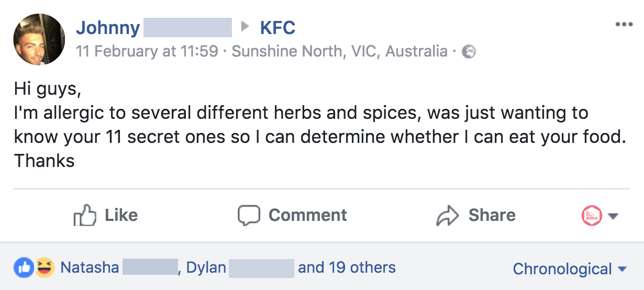Open Dylan's profile from reactions list
This screenshot has height=290, width=644.
pyautogui.click(x=206, y=268)
